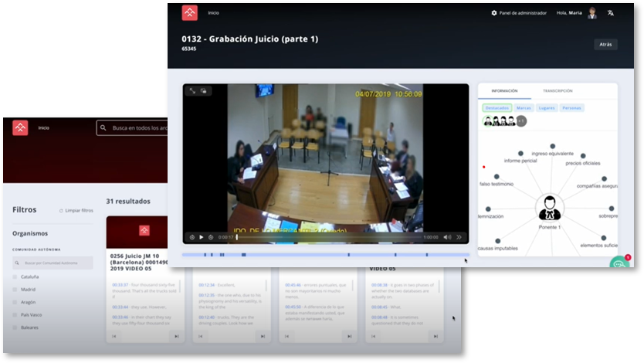Check the Aragón filter checkbox
The height and width of the screenshot is (363, 644).
point(15,302)
